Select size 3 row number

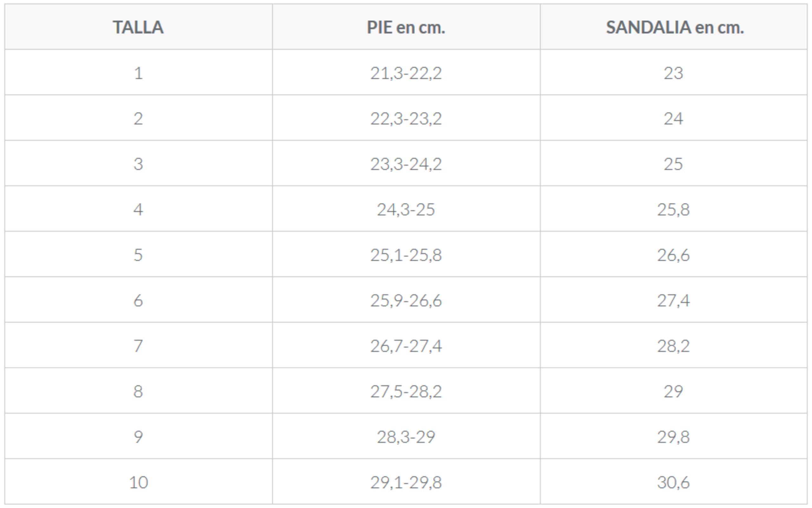click(138, 164)
